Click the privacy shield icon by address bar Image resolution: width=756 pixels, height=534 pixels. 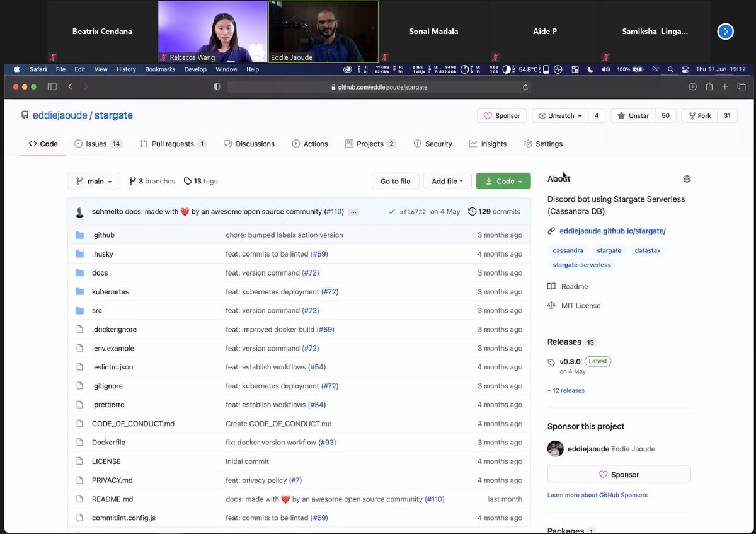click(217, 86)
